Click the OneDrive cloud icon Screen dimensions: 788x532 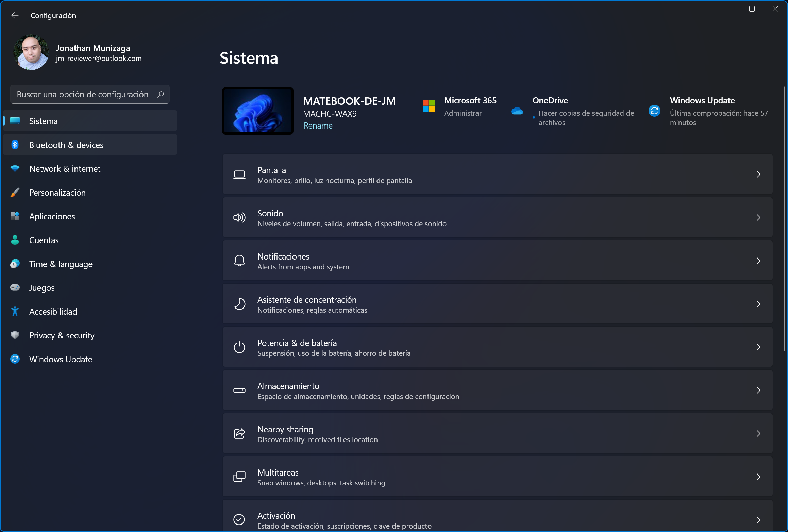click(517, 111)
